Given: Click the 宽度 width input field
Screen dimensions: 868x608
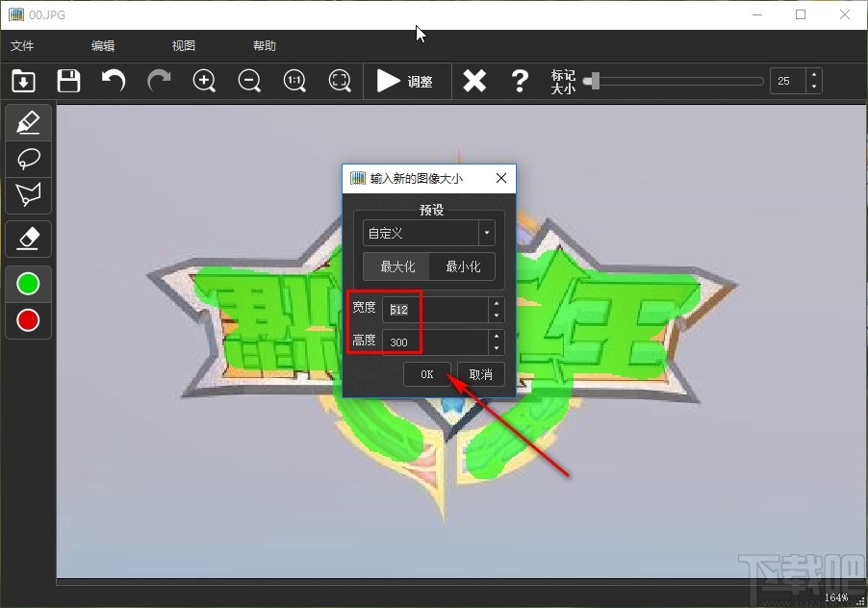Looking at the screenshot, I should (435, 310).
